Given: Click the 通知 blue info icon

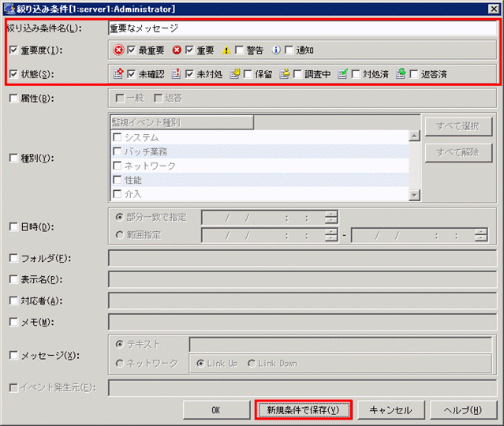Looking at the screenshot, I should point(276,50).
